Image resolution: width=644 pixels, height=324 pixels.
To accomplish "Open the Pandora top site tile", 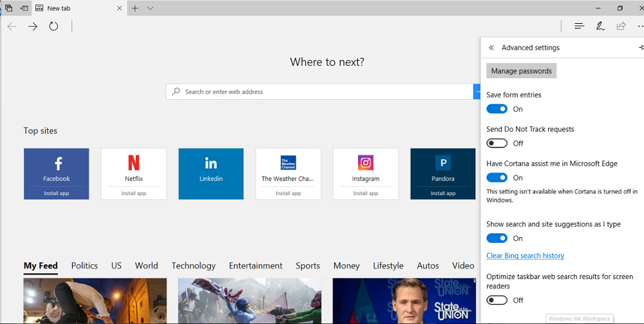I will point(443,174).
